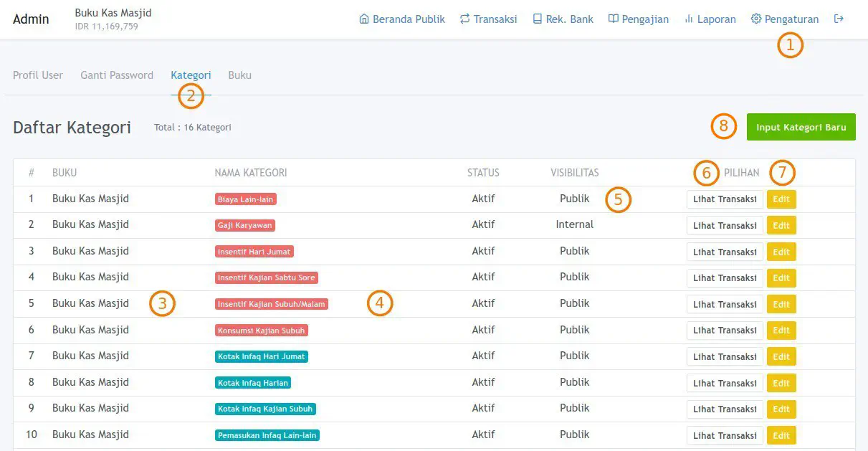Viewport: 868px width, 451px height.
Task: Select the Buku tab
Action: click(239, 75)
